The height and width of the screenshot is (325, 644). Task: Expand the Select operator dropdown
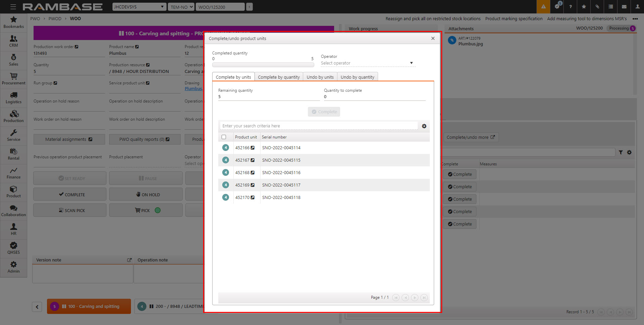(x=368, y=63)
